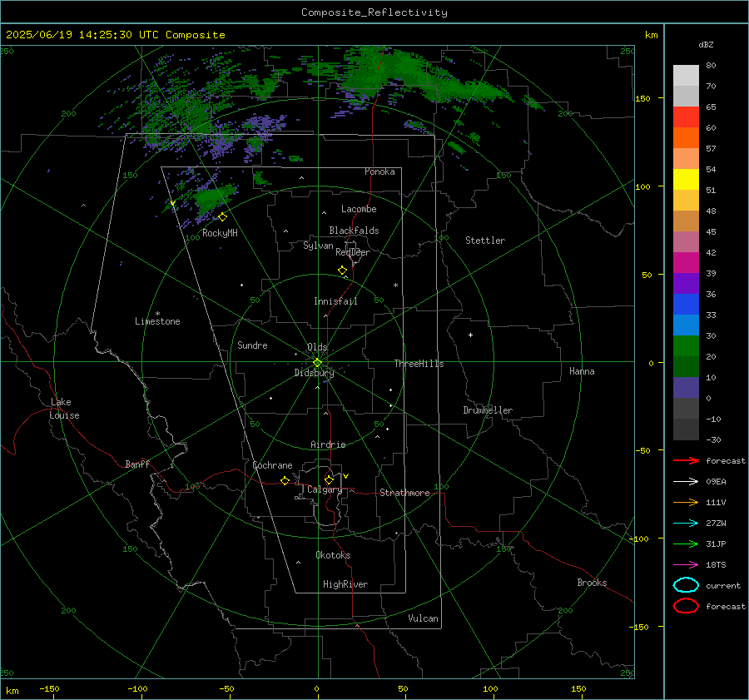Viewport: 749px width, 700px height.
Task: Click the Stettler label
Action: (x=485, y=241)
